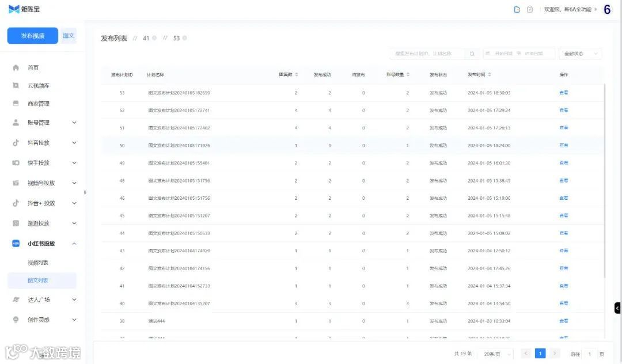
Task: Click 查看 for plan ID 43
Action: click(564, 251)
